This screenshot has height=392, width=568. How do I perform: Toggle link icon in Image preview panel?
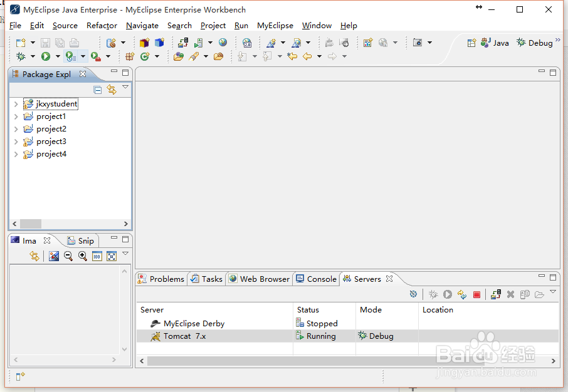coord(34,256)
